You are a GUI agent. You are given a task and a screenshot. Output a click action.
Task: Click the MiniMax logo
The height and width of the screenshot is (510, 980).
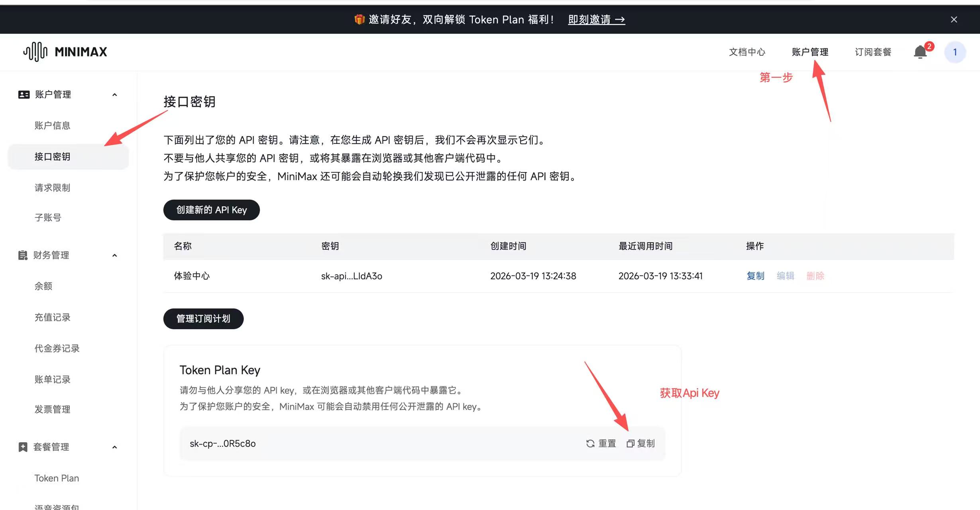pyautogui.click(x=65, y=52)
